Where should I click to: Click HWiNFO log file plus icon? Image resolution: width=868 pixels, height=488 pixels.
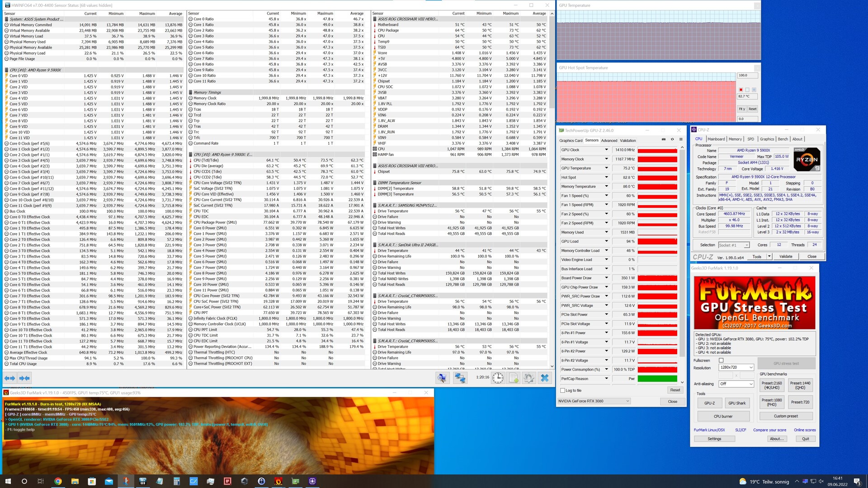pos(514,378)
